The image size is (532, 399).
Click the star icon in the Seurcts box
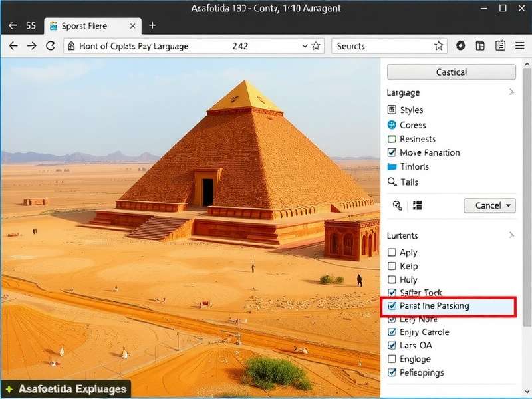tap(438, 46)
